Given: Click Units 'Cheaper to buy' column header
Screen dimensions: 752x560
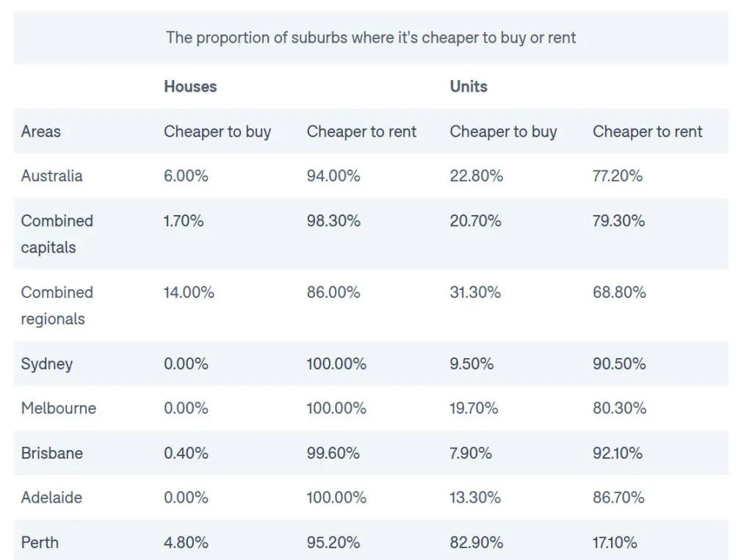Looking at the screenshot, I should point(504,131).
